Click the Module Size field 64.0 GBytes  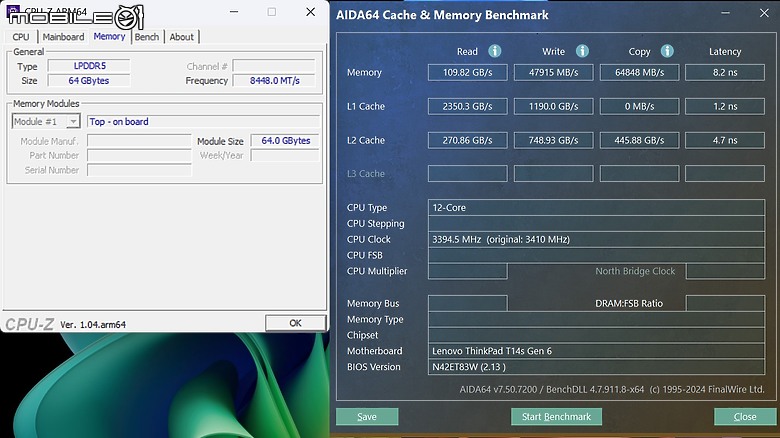coord(285,141)
